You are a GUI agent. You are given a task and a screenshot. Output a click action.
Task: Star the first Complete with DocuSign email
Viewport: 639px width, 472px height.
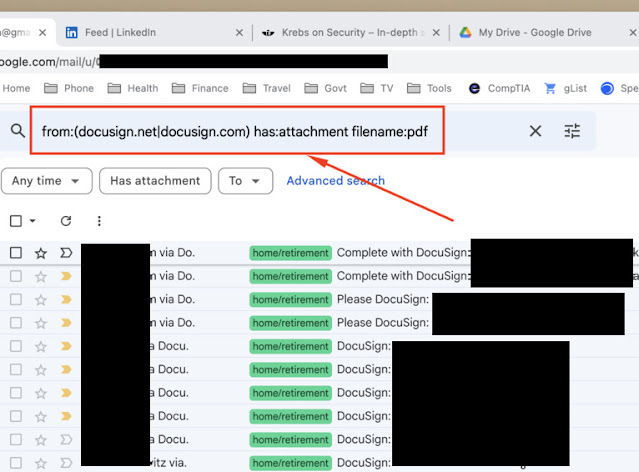[41, 253]
